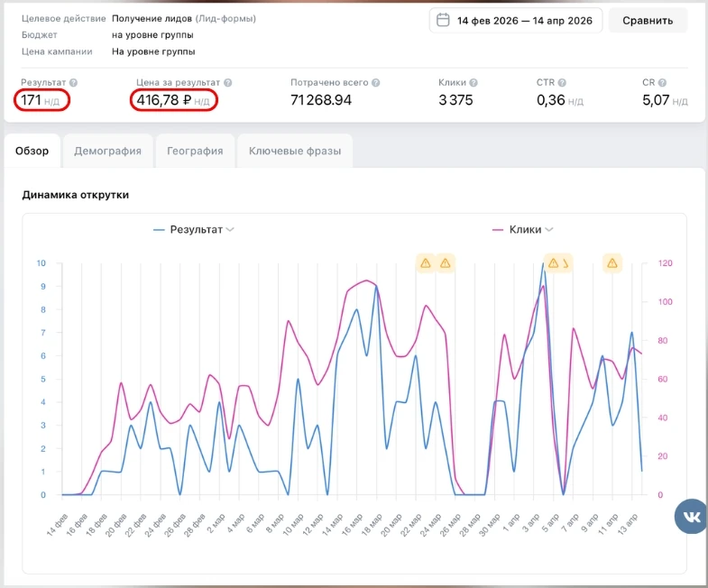Viewport: 708px width, 588px height.
Task: Click the 18 мар axis label
Action: 372,525
